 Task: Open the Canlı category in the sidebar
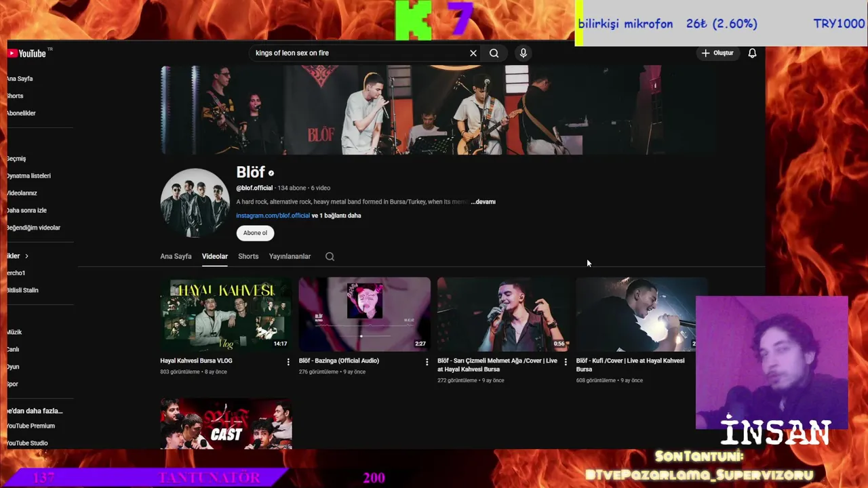[x=13, y=349]
